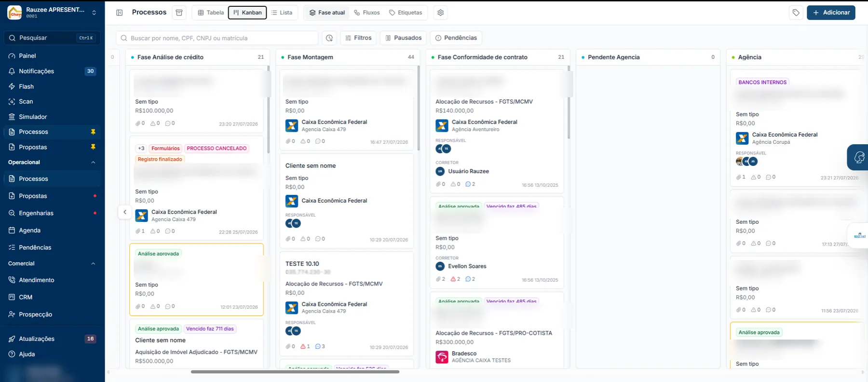Switch to Lista view
The height and width of the screenshot is (382, 868).
click(282, 13)
